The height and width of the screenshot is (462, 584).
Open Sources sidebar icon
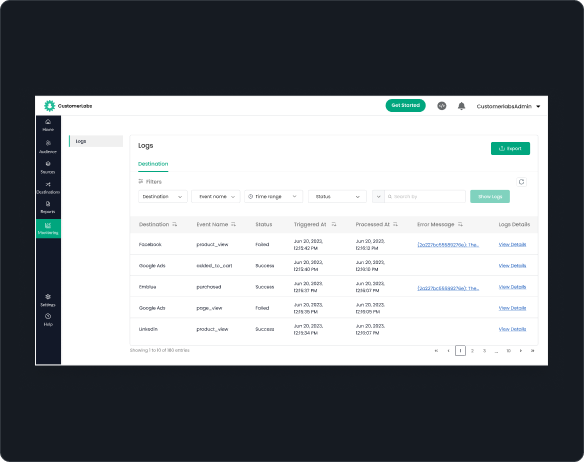click(x=48, y=167)
